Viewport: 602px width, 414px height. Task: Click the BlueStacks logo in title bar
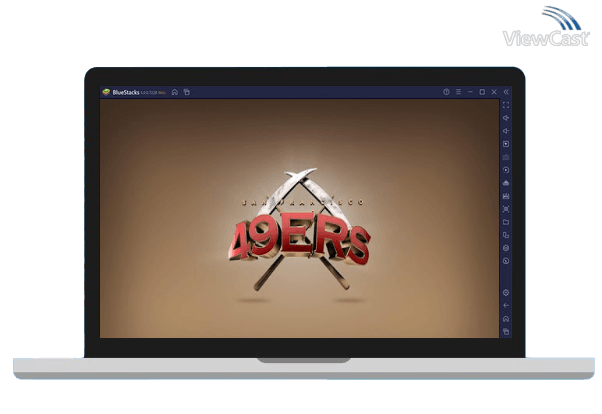tap(106, 92)
